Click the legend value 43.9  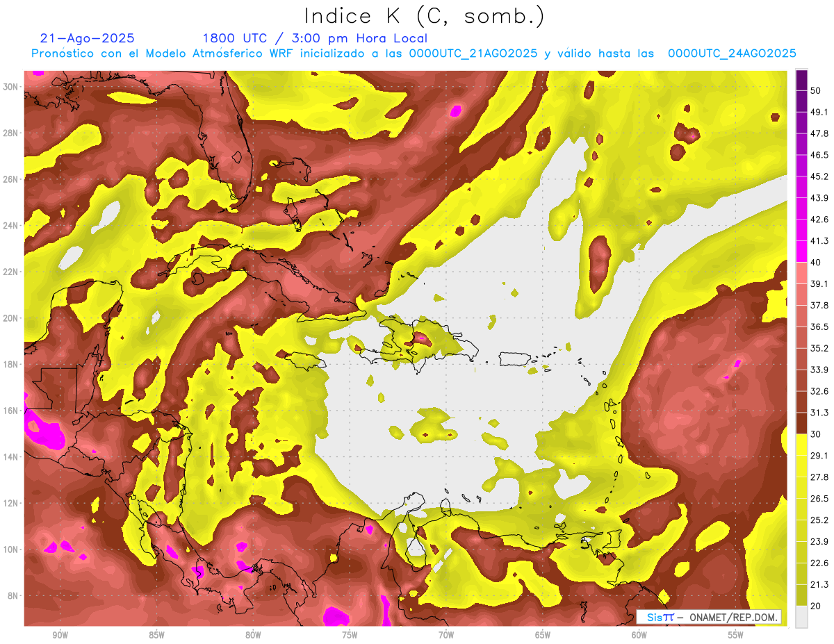pyautogui.click(x=819, y=198)
